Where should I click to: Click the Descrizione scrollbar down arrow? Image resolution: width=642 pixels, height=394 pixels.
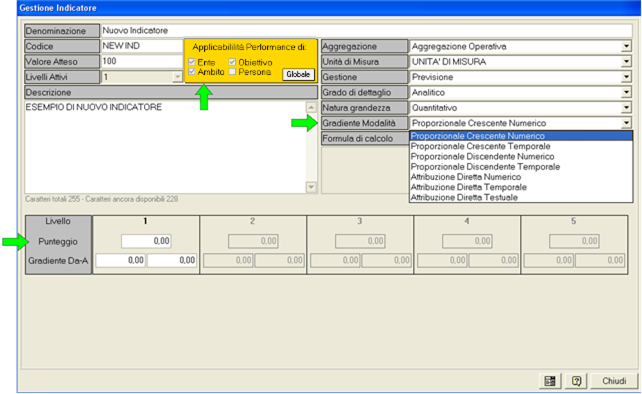pos(311,188)
